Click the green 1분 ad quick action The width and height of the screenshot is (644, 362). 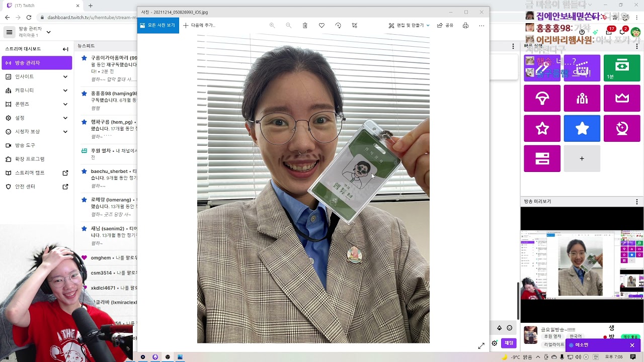[622, 68]
